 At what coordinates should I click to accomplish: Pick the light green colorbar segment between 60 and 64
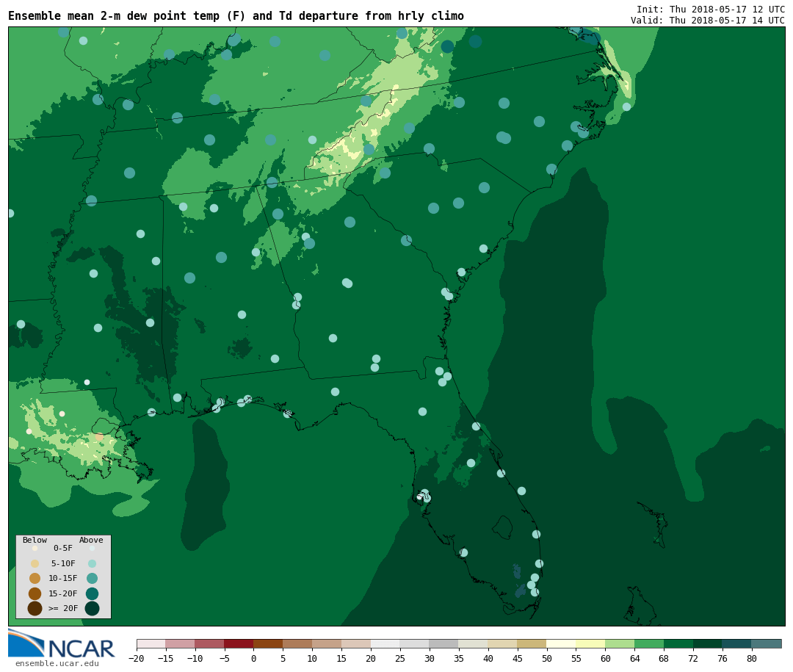point(620,643)
